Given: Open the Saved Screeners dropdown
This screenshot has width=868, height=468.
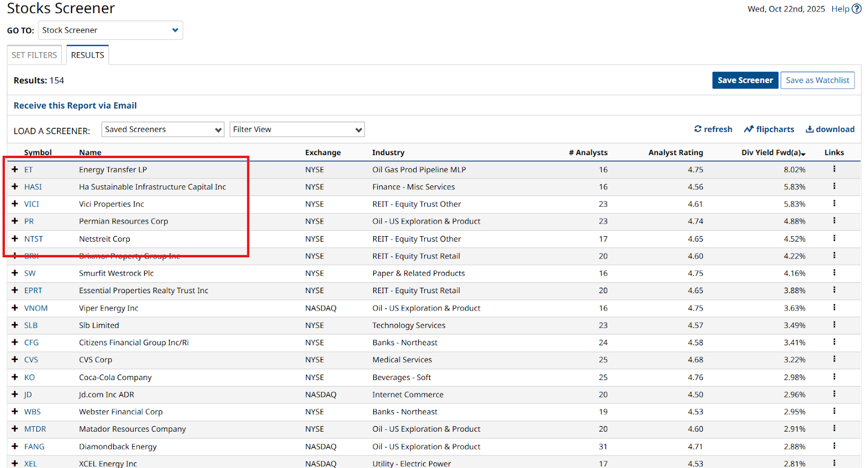Looking at the screenshot, I should 163,129.
